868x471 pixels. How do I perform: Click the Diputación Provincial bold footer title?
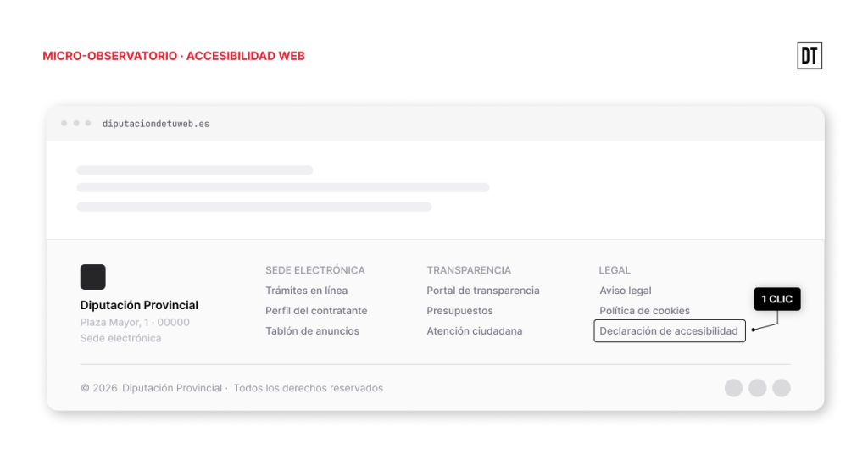tap(139, 305)
